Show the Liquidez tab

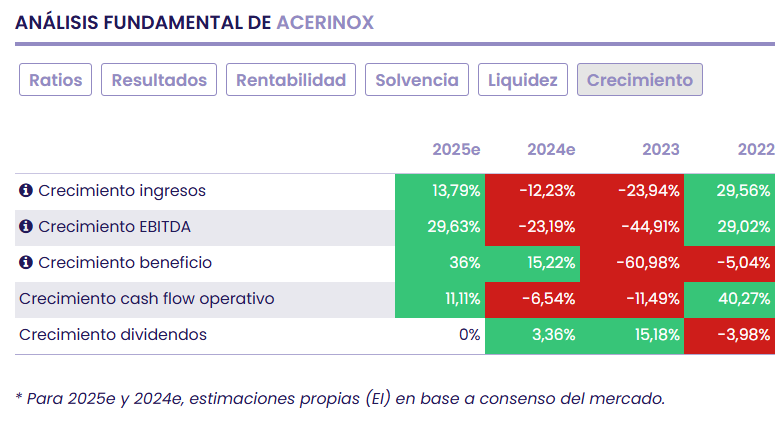(523, 80)
